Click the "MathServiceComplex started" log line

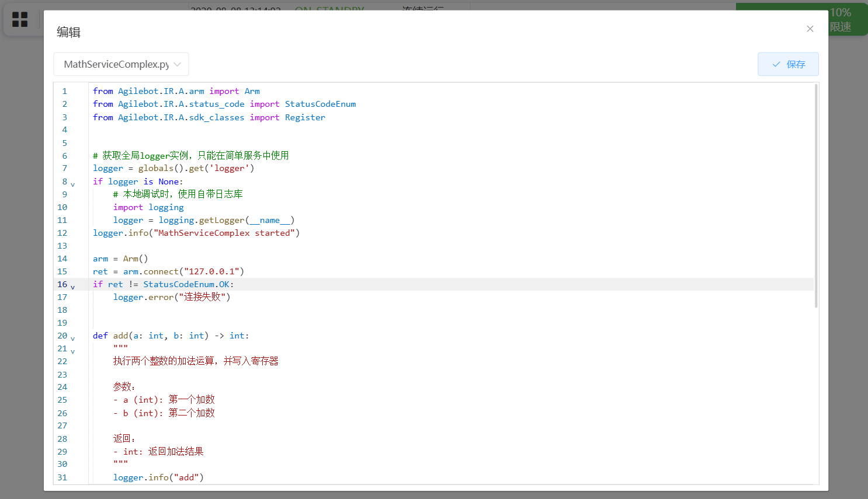pyautogui.click(x=196, y=233)
